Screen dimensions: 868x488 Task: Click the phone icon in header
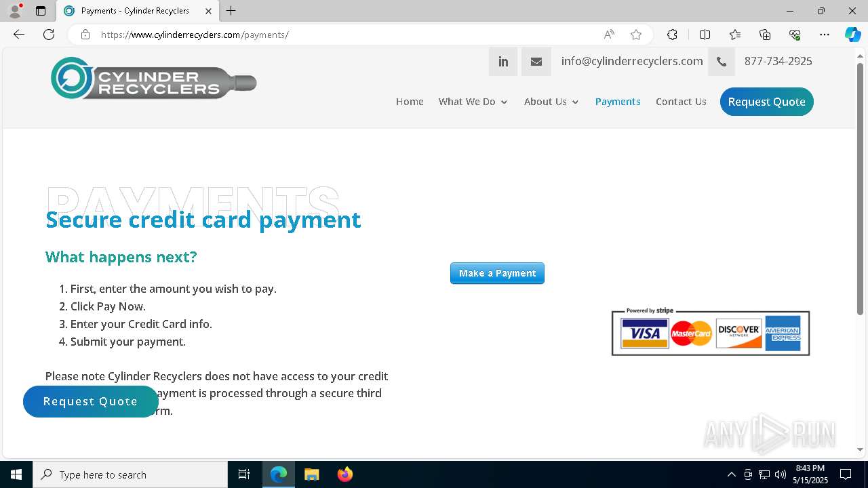pyautogui.click(x=722, y=62)
